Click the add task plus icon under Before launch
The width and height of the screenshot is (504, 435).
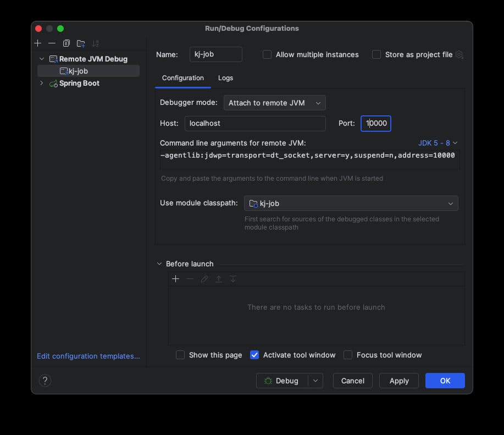[x=176, y=279]
